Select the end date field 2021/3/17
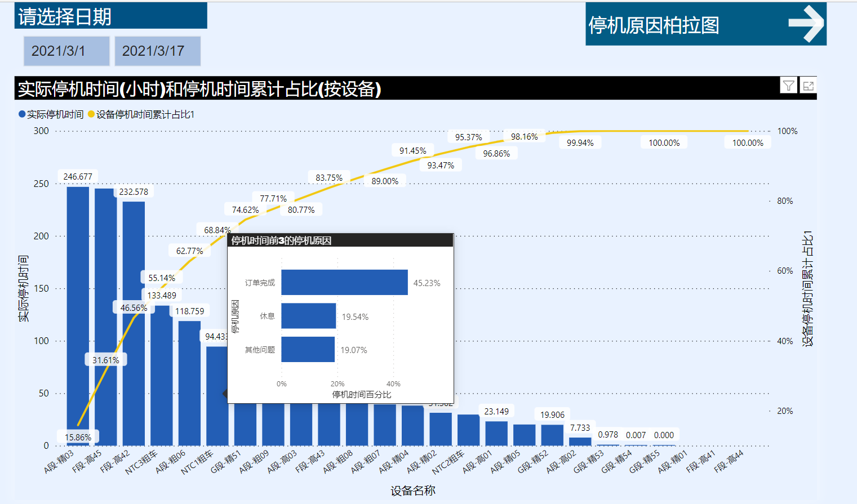The width and height of the screenshot is (857, 504). click(158, 51)
